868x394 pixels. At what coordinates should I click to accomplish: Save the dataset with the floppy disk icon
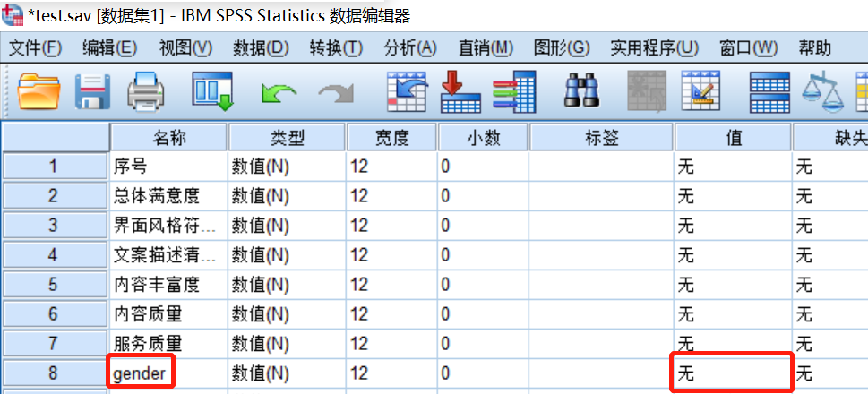92,90
